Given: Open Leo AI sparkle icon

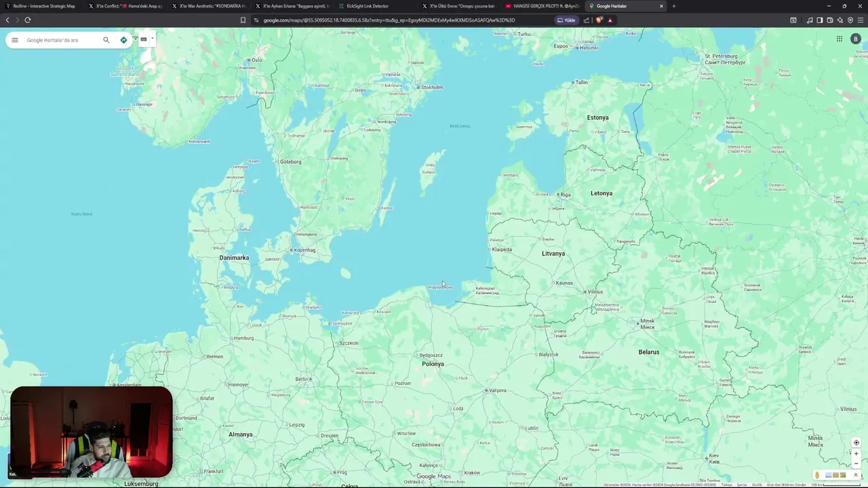Looking at the screenshot, I should [840, 20].
